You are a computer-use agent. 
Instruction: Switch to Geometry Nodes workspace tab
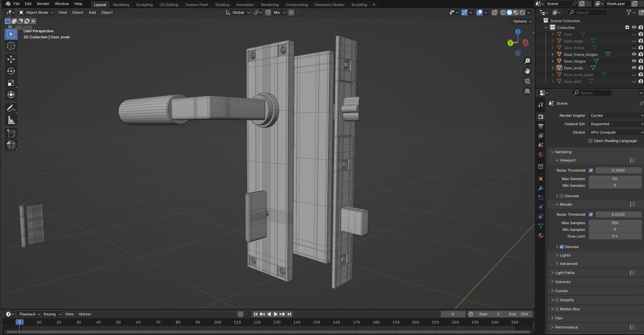point(329,5)
